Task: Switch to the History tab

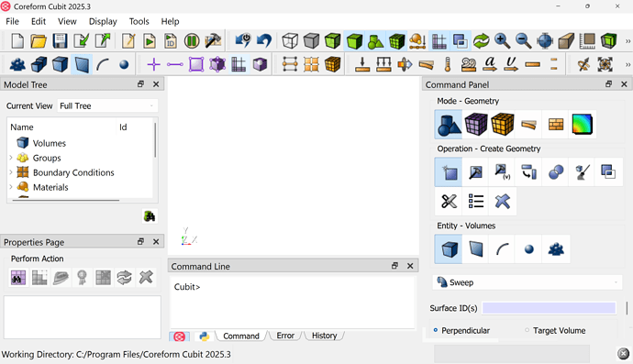Action: click(324, 336)
